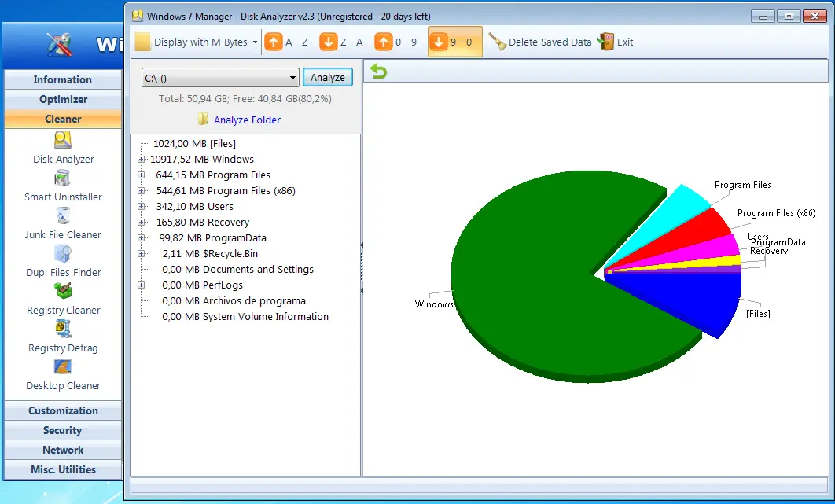Open the Customization section tab

coord(63,410)
